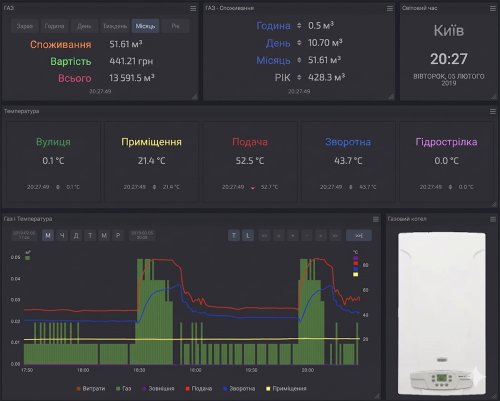500x401 pixels.
Task: Click the red down-trend arrow under Подача
Action: [253, 188]
